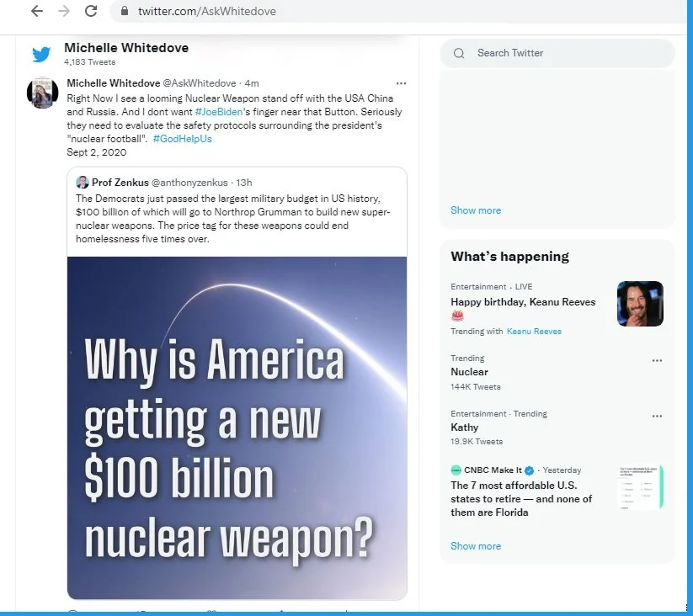
Task: Click Show more in the upper sidebar card
Action: tap(476, 210)
